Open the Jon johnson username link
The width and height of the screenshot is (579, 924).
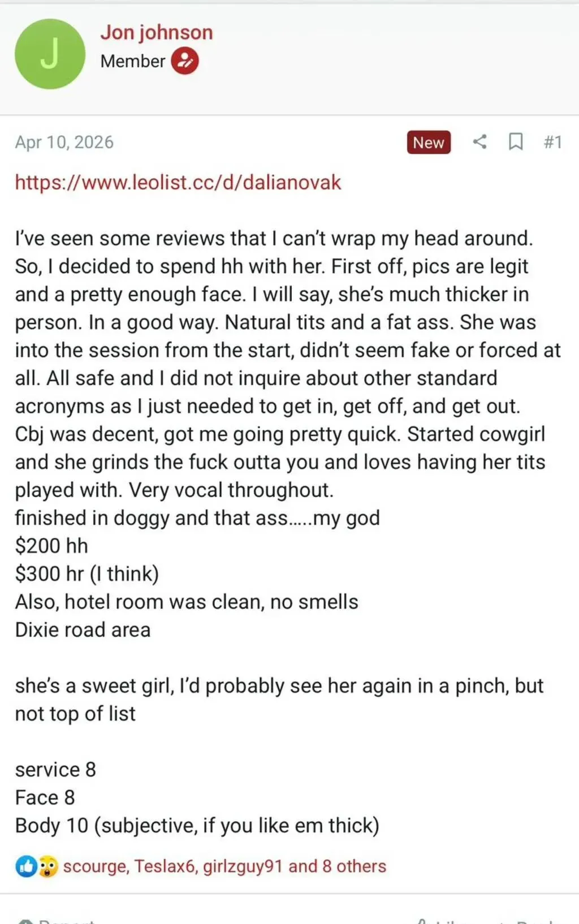tap(157, 32)
